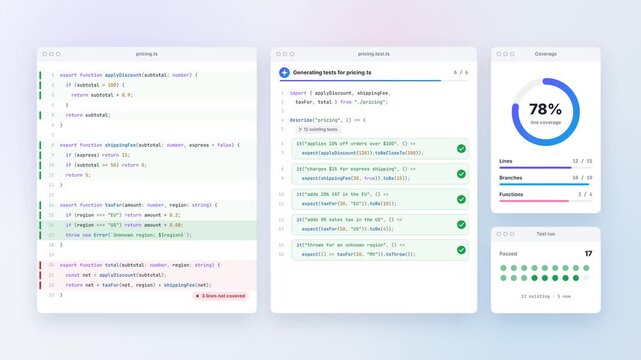This screenshot has width=641, height=360.
Task: Click green check for unknown region test
Action: point(461,250)
